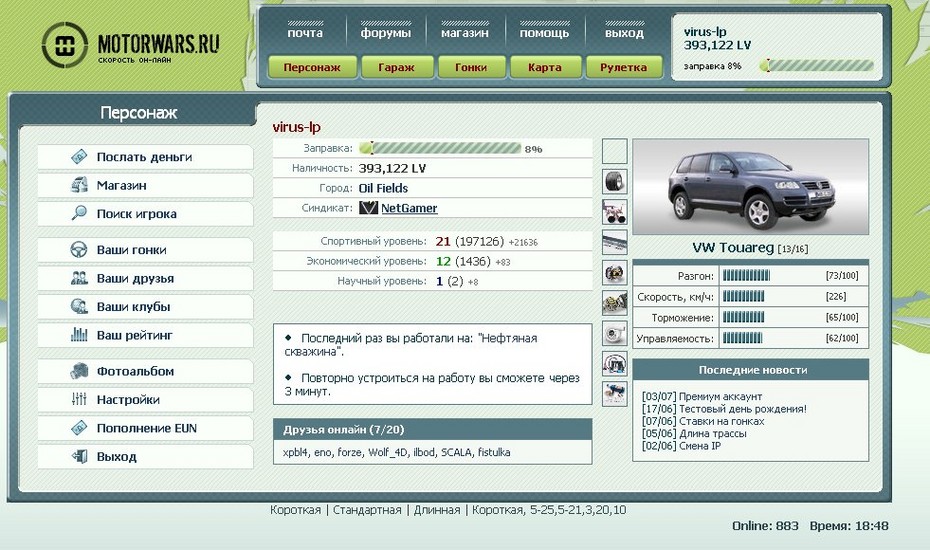Click the Motorwars.ru logo
The image size is (930, 550).
click(x=130, y=44)
